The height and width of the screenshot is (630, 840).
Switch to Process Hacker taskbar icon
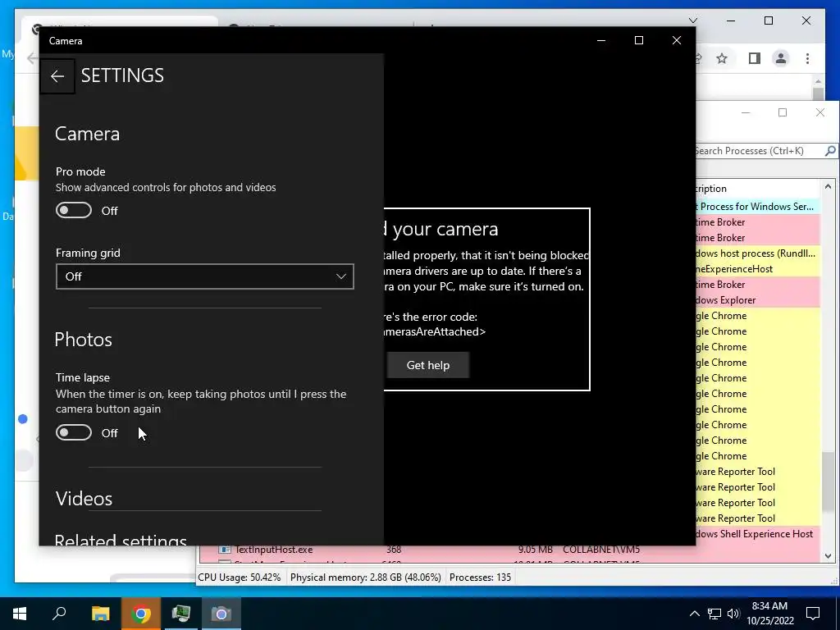pos(181,614)
